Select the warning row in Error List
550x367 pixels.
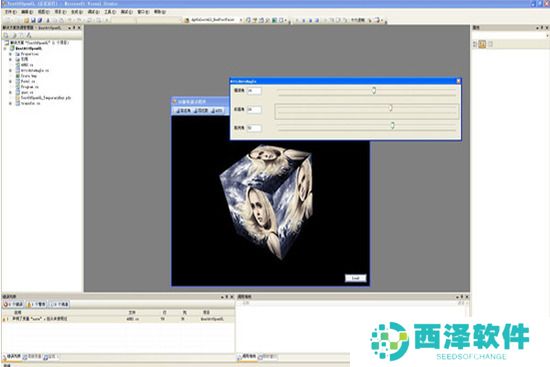(x=118, y=319)
